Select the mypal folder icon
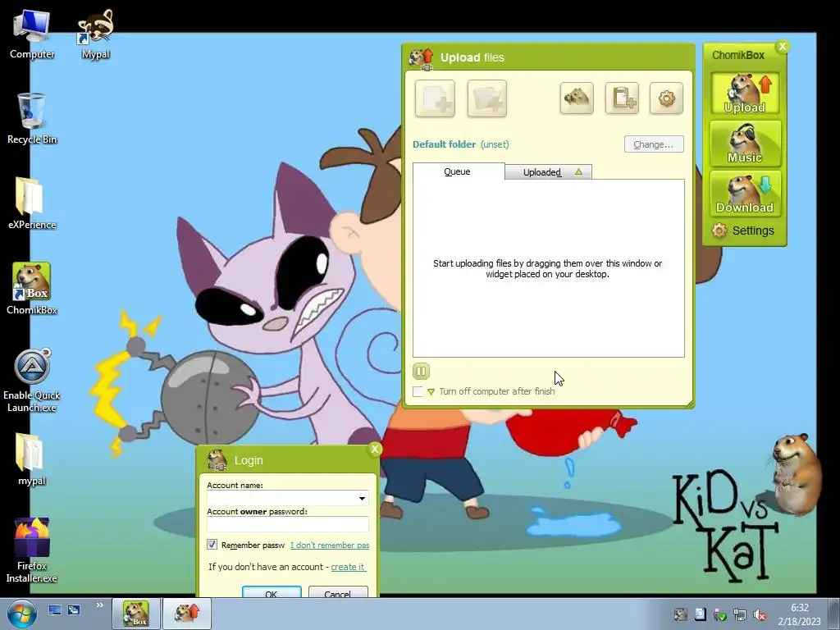This screenshot has width=840, height=630. [32, 459]
